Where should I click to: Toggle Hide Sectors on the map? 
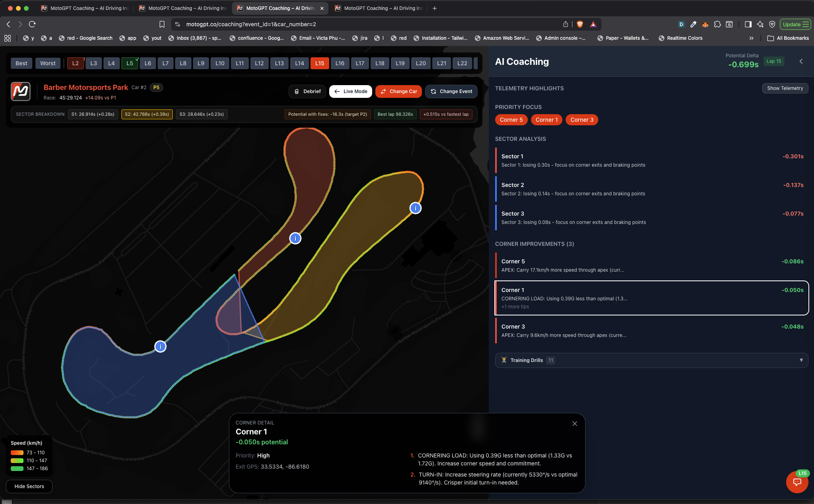(29, 486)
